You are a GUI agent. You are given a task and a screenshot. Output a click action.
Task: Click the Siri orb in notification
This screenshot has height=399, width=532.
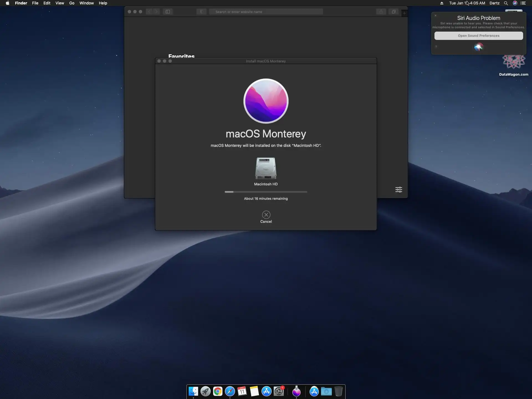479,47
